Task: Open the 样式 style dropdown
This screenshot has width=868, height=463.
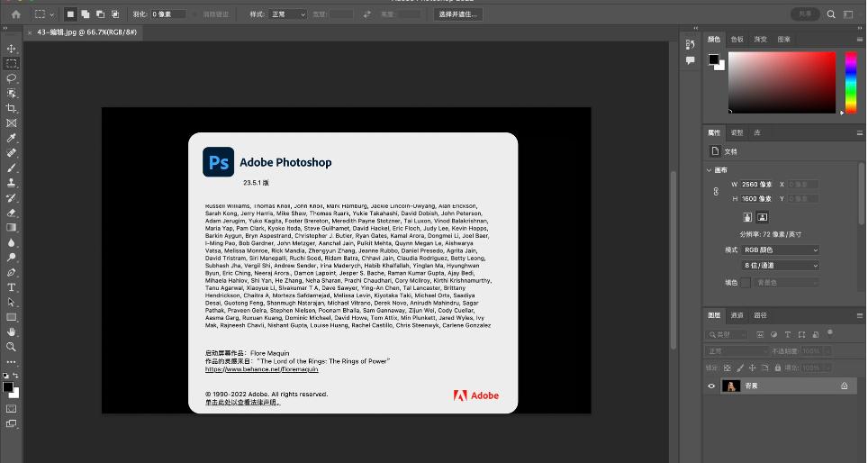Action: (289, 14)
